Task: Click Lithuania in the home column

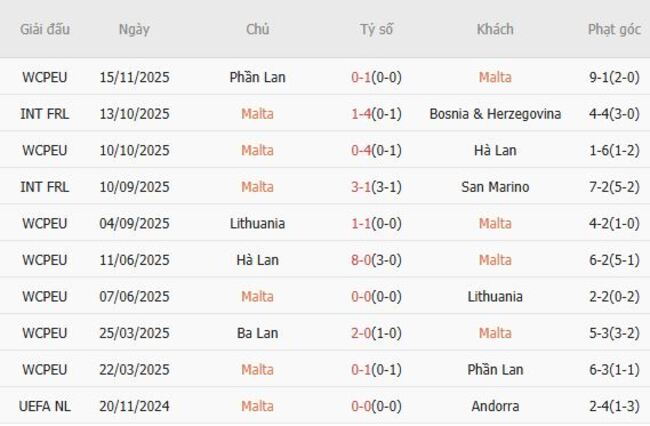Action: (257, 223)
